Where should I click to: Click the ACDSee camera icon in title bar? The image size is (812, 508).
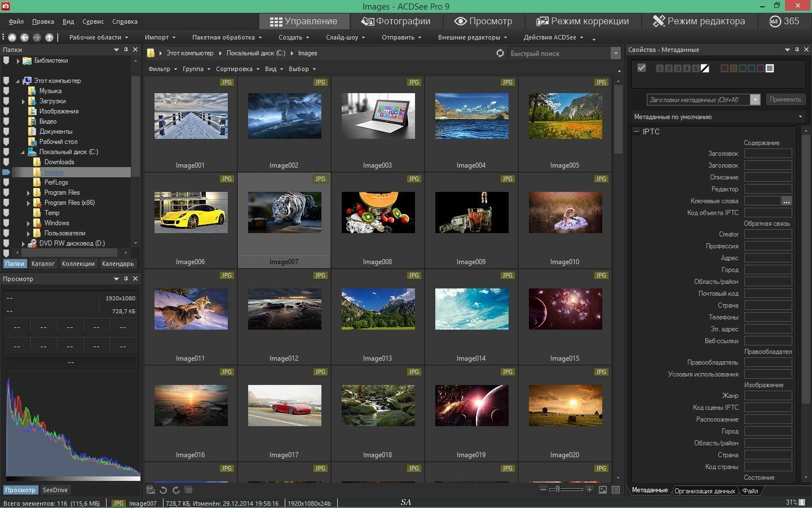coord(6,6)
